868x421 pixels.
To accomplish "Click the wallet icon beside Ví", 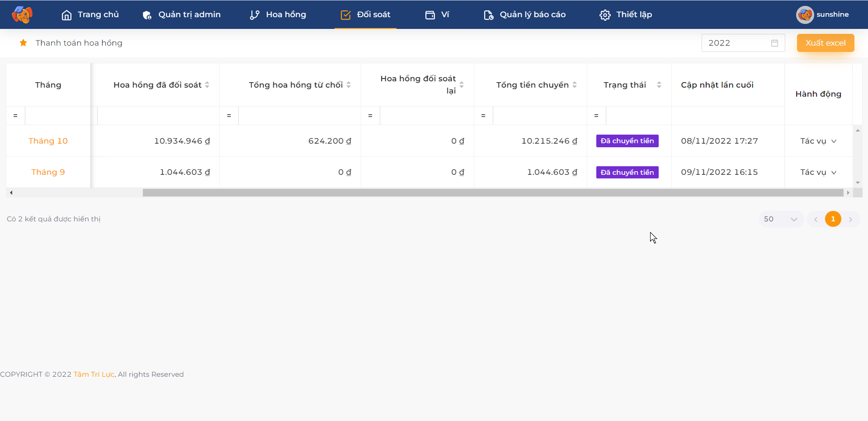I will [x=430, y=15].
